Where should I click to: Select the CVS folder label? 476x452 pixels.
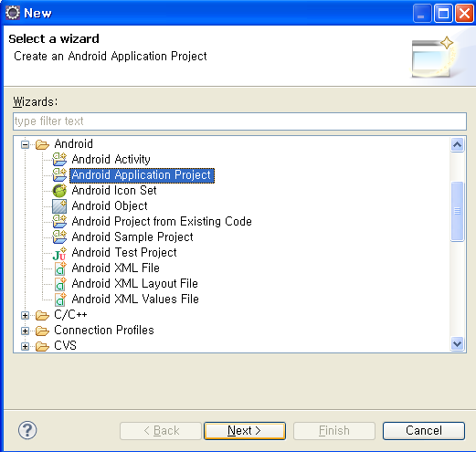[x=65, y=346]
